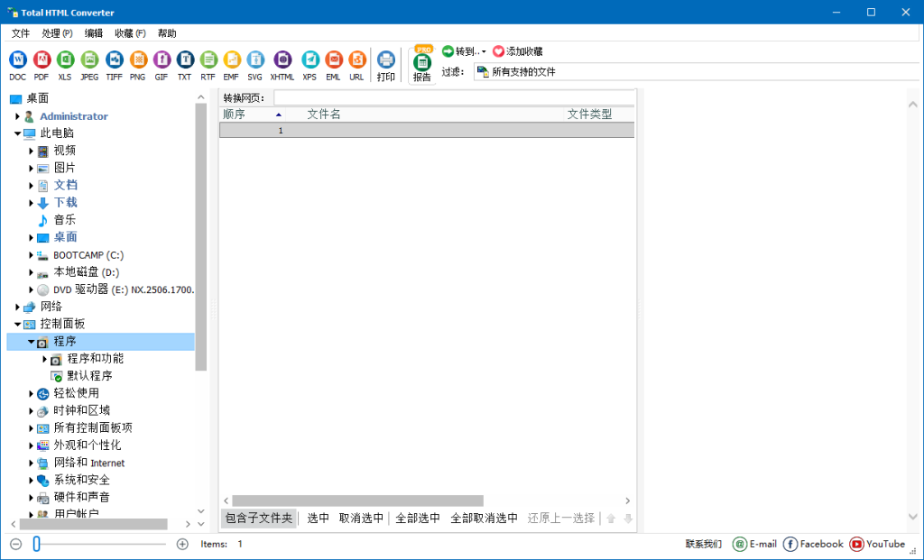Select the DVD 驱动器 (E:) item
924x560 pixels.
point(123,289)
